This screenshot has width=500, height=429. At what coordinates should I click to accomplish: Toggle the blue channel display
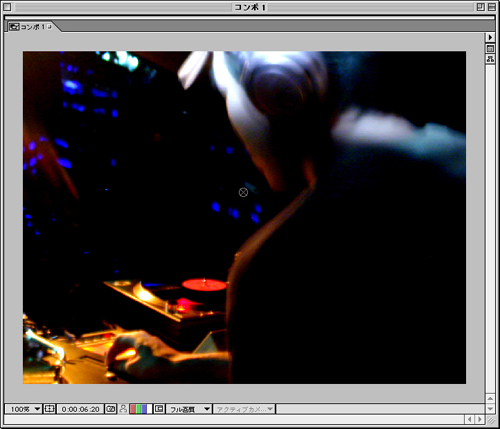(x=144, y=409)
